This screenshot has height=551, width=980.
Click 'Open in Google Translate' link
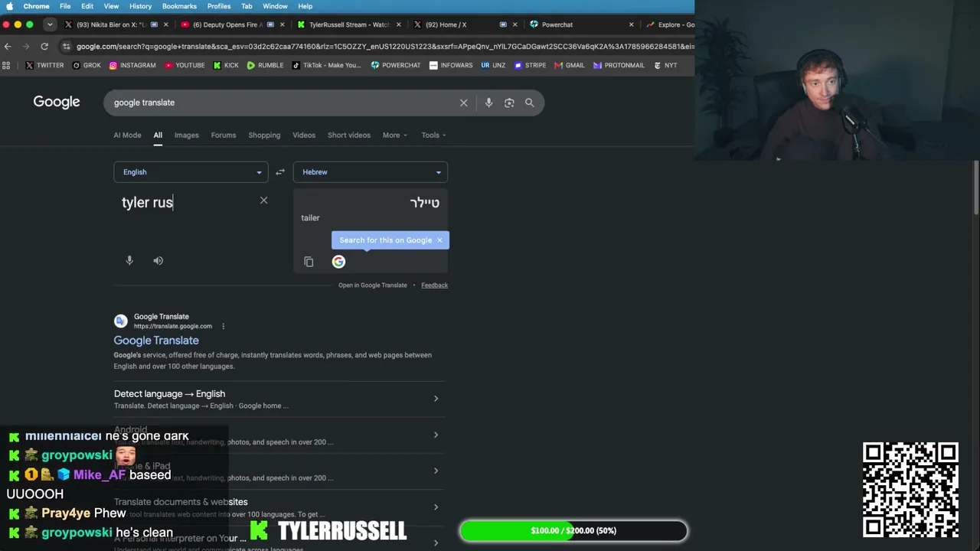(x=373, y=285)
